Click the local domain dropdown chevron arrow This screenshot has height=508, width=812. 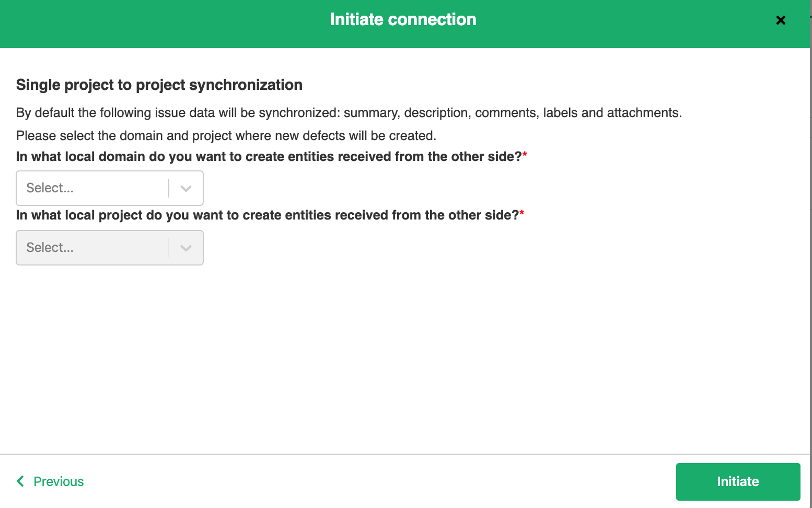(x=186, y=189)
